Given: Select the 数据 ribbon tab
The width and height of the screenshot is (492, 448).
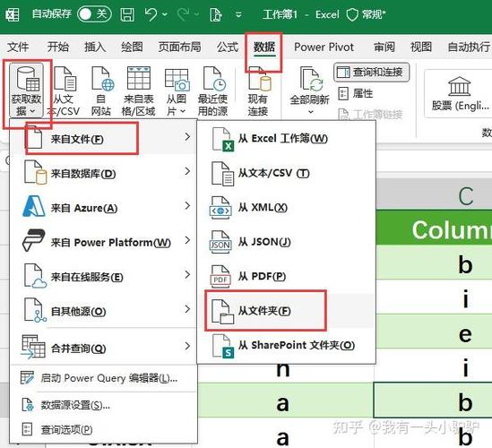Looking at the screenshot, I should pos(264,47).
